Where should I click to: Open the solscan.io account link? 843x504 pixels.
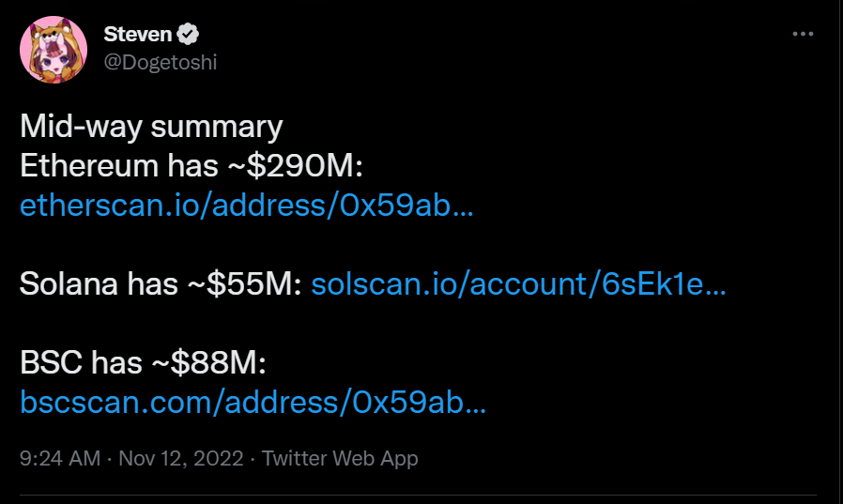(x=518, y=284)
